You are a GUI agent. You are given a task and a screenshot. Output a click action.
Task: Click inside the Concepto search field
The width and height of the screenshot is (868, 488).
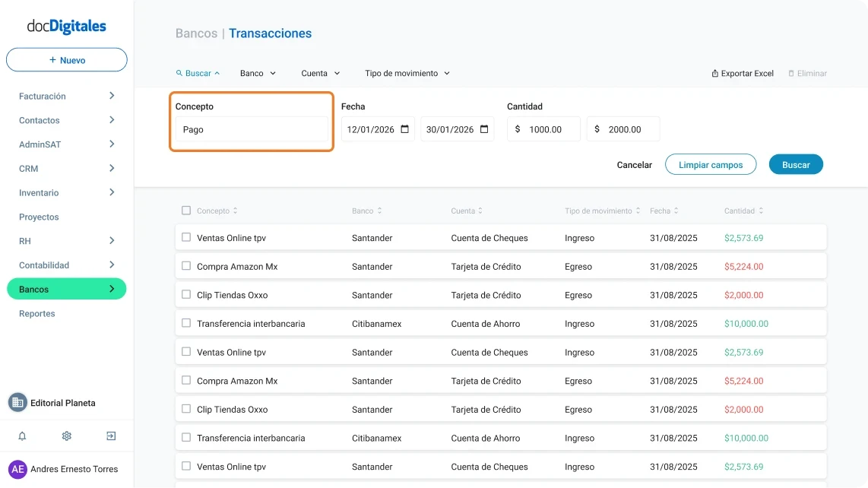point(251,129)
